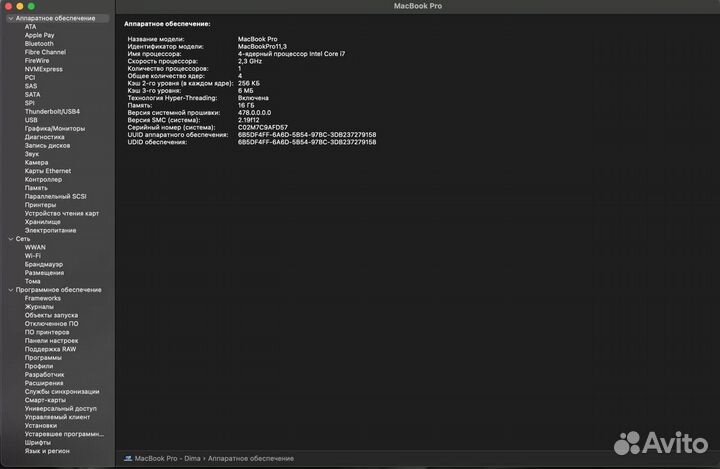The image size is (720, 469).
Task: Open the SATA entry
Action: click(33, 95)
